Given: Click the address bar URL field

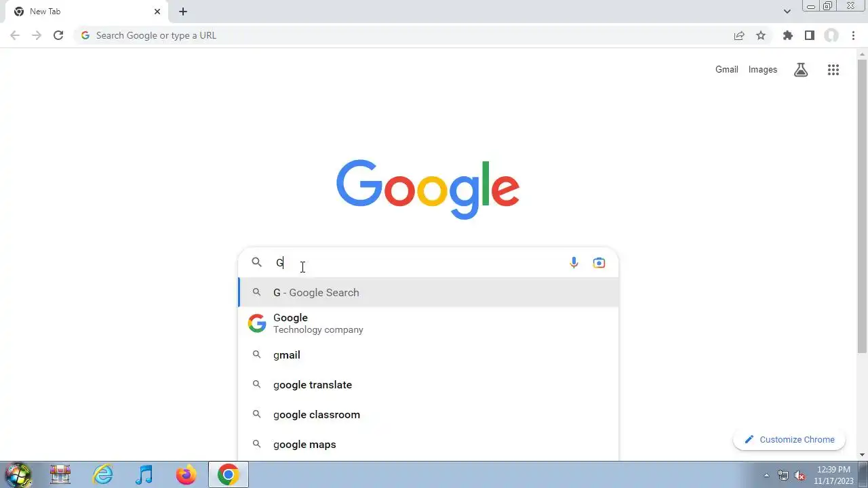Looking at the screenshot, I should (407, 35).
